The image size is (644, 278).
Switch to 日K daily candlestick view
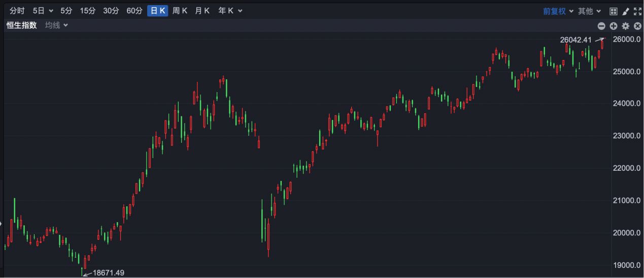click(x=157, y=11)
